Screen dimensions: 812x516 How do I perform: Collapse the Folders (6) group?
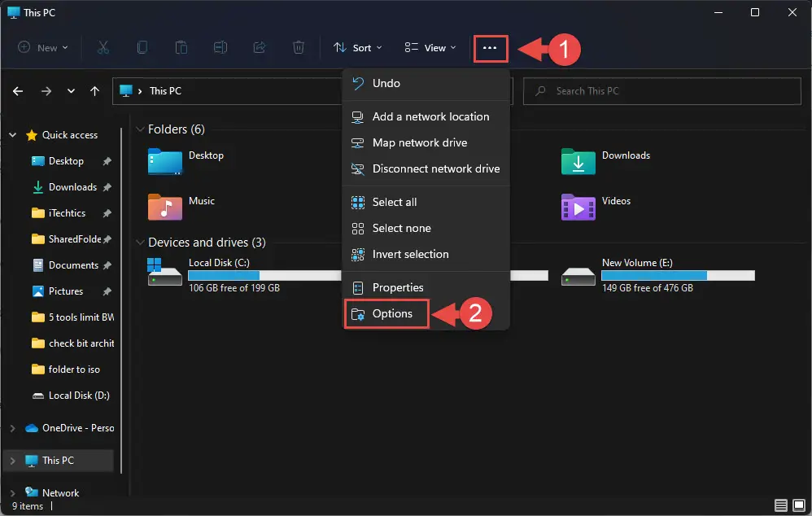[140, 129]
